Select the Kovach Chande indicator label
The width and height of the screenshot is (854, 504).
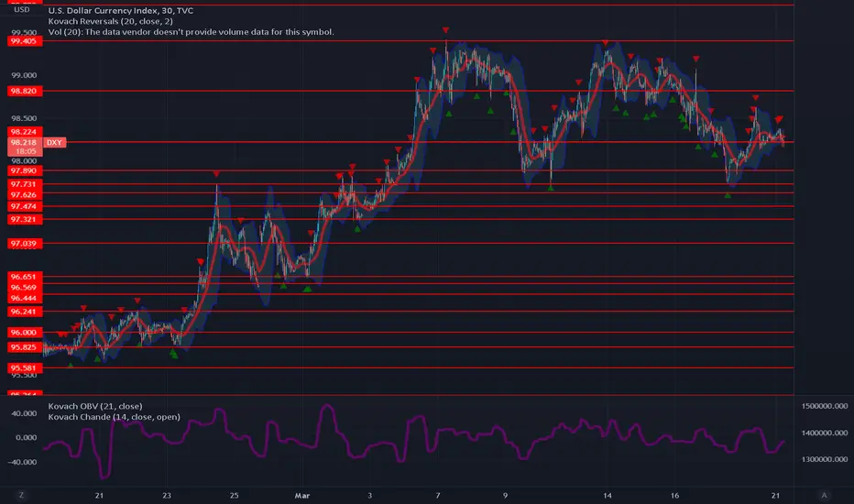pos(114,417)
